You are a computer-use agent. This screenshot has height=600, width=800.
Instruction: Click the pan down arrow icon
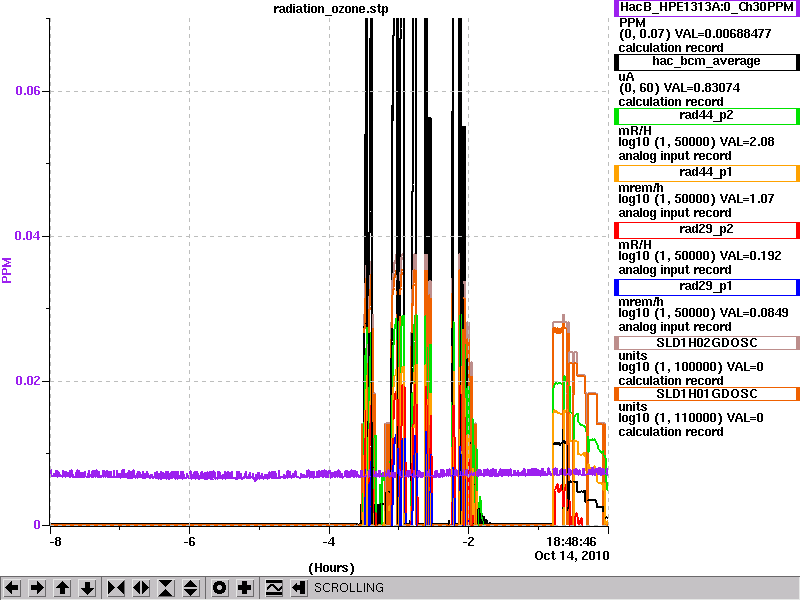coord(88,588)
